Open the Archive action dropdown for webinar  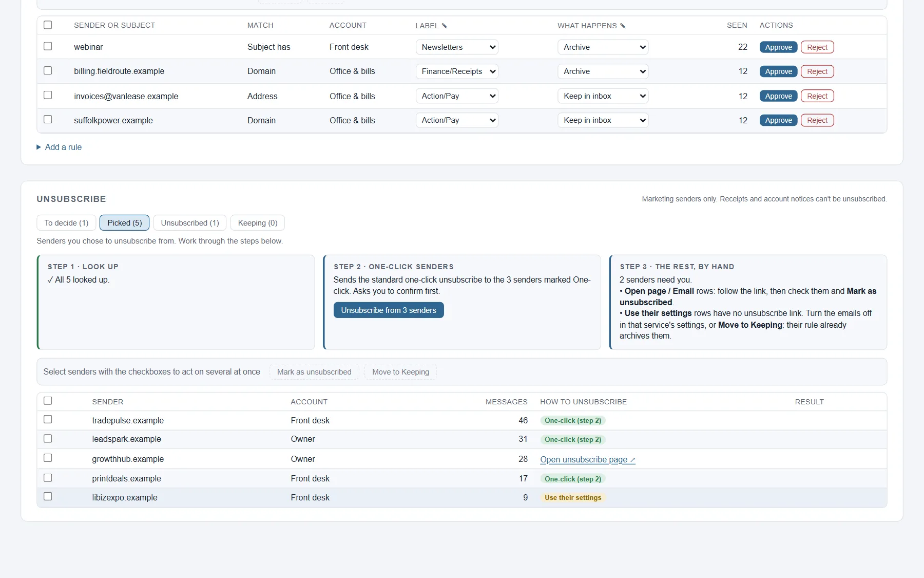603,47
